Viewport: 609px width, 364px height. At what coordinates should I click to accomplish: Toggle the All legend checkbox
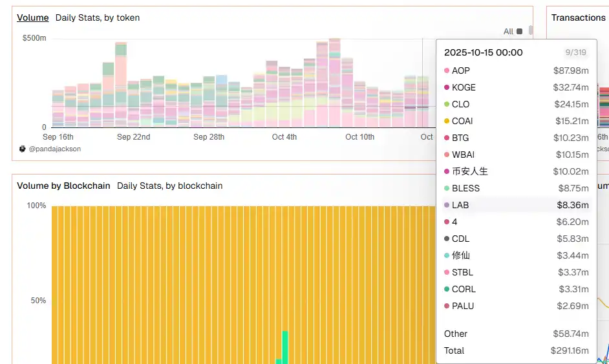pos(519,32)
